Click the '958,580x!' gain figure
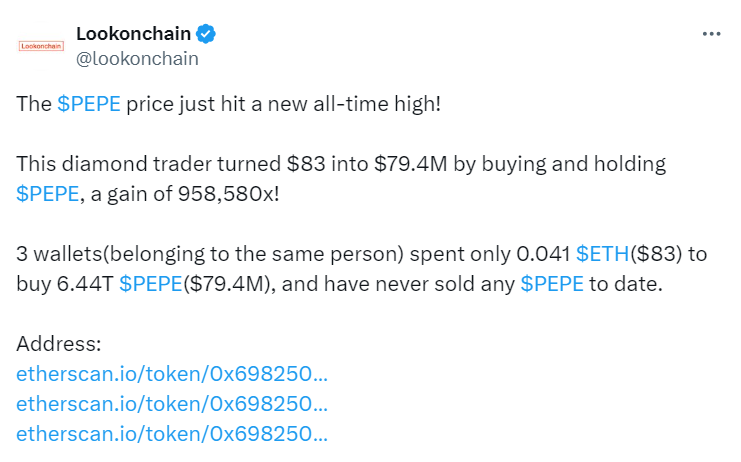 click(x=228, y=194)
